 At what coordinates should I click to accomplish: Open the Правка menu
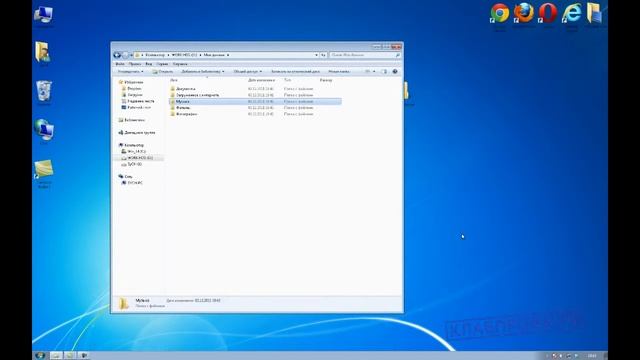[x=134, y=64]
